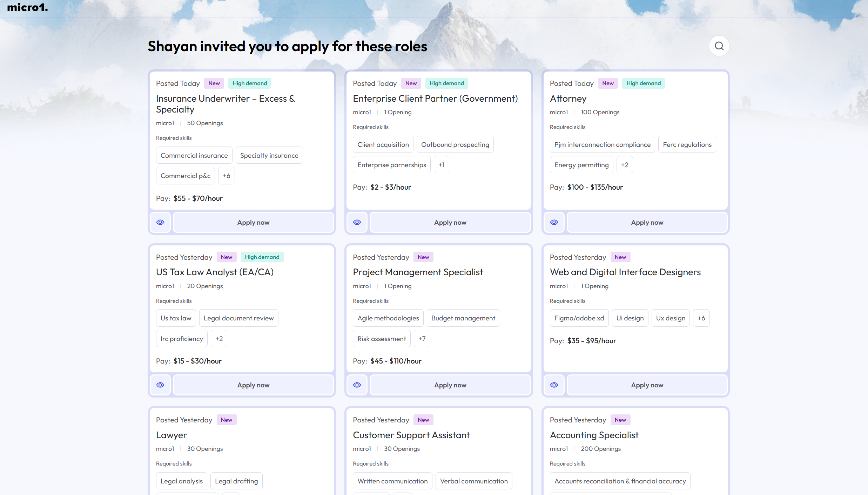The image size is (868, 495).
Task: Open the Customer Support Assistant title
Action: pyautogui.click(x=411, y=435)
